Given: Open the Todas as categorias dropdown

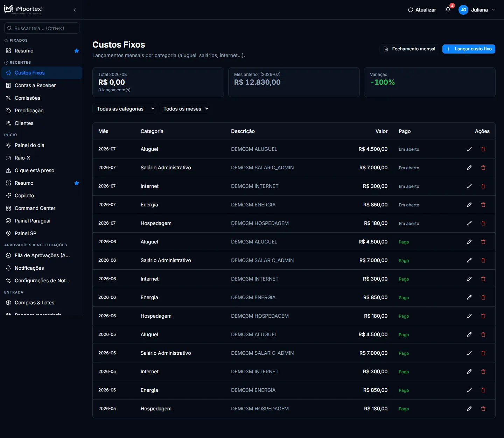Looking at the screenshot, I should pos(126,109).
